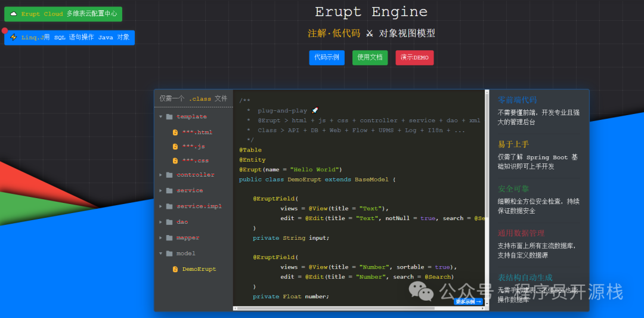This screenshot has height=318, width=644.
Task: Click the file icon beside DemoErupt
Action: (175, 269)
